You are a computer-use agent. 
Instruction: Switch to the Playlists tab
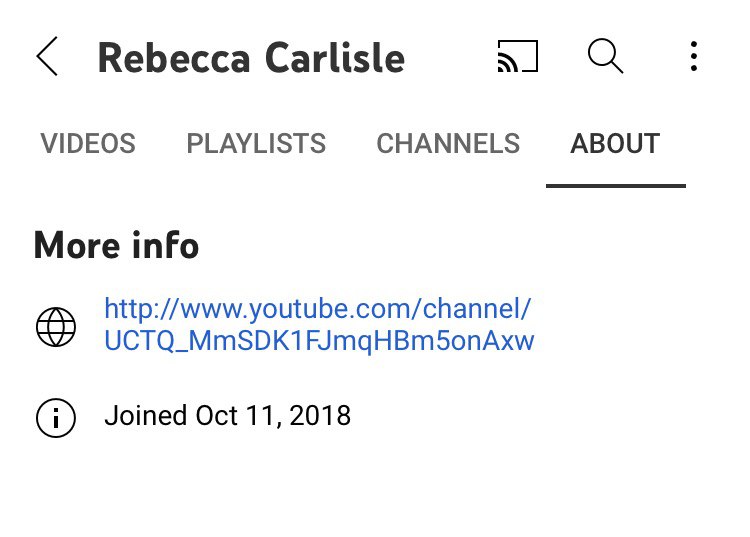pyautogui.click(x=256, y=143)
